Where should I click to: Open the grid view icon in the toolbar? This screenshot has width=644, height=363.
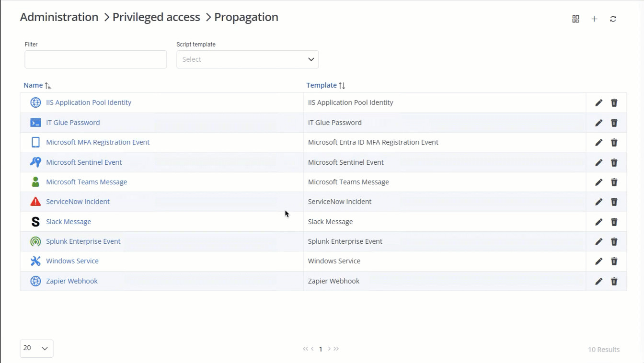(575, 19)
